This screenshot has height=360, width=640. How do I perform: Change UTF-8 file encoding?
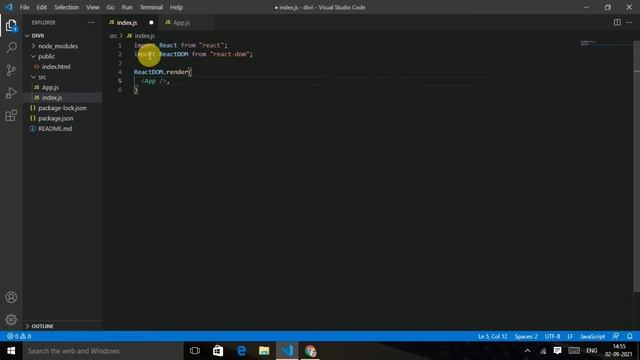tap(552, 336)
